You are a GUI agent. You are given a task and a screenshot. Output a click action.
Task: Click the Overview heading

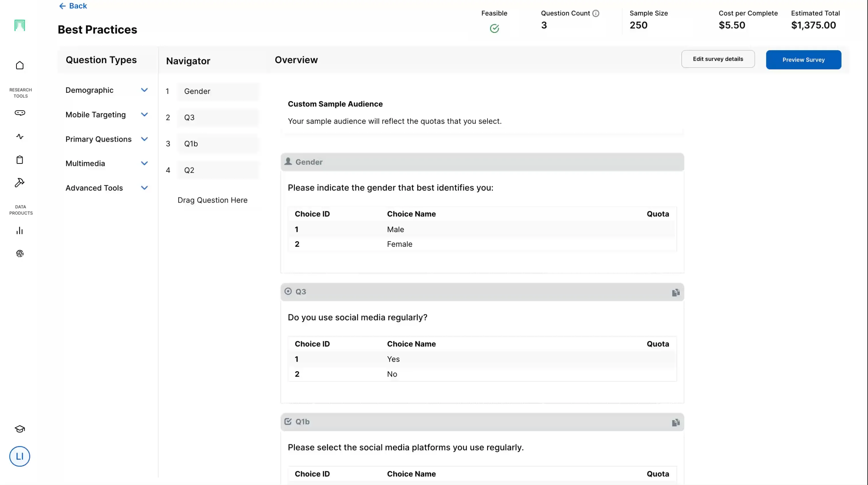click(296, 60)
